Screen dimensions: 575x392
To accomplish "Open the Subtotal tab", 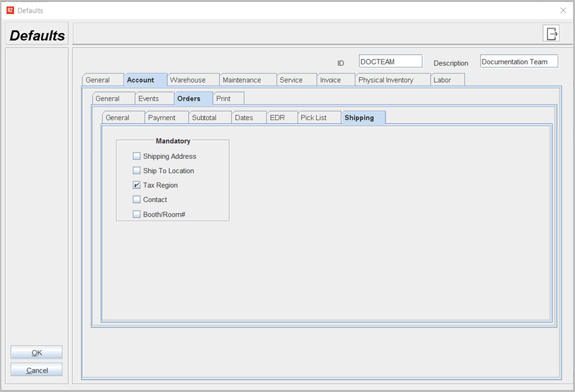I will click(210, 117).
